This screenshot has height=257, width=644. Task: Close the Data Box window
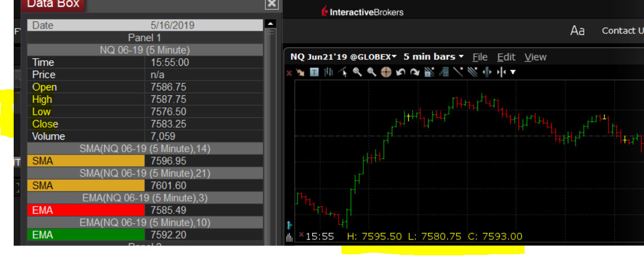tap(272, 4)
